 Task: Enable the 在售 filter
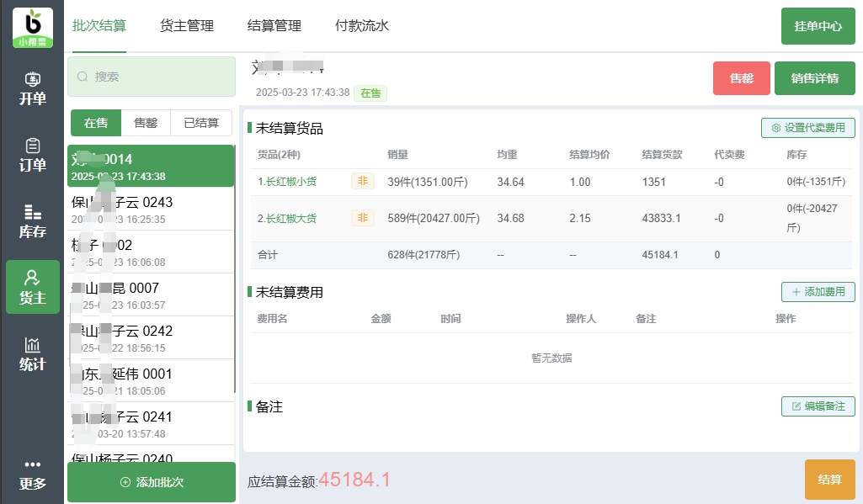(95, 122)
